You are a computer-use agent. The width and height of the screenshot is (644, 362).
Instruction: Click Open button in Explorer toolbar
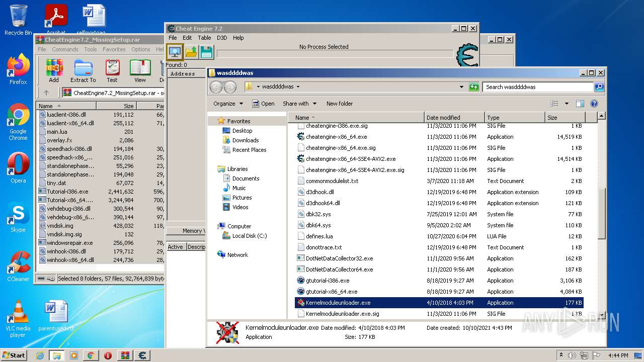pyautogui.click(x=263, y=104)
